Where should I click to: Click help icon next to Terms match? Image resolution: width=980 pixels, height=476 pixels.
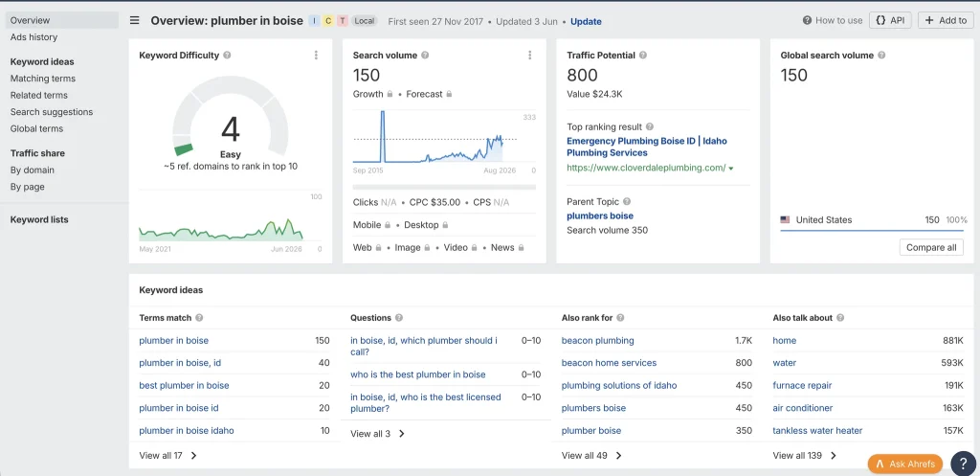click(x=199, y=318)
